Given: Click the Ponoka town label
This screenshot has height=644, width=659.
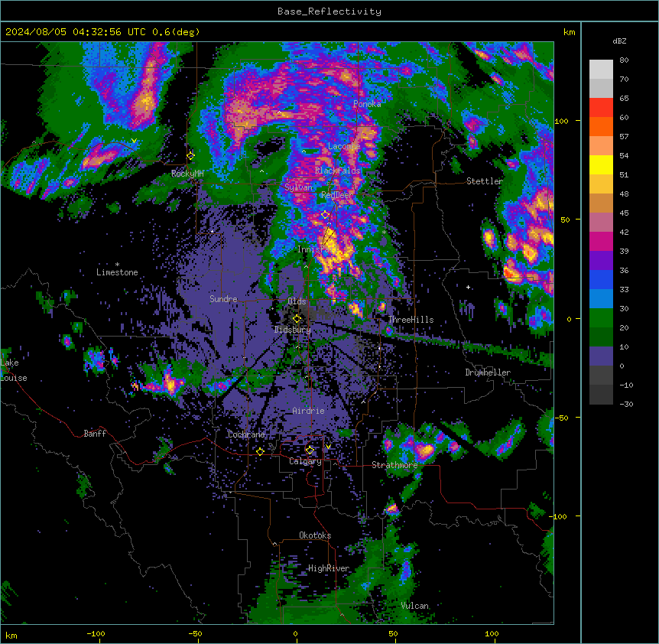Looking at the screenshot, I should (367, 104).
